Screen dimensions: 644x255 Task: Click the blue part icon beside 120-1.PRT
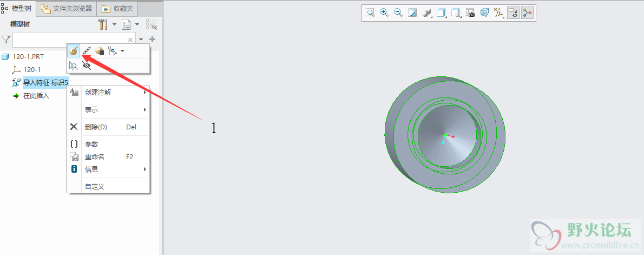click(5, 57)
